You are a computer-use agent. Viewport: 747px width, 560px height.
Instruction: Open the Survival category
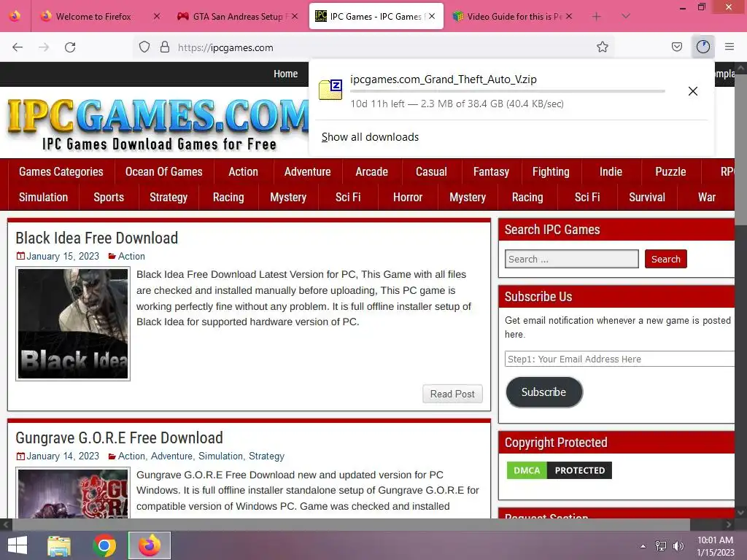click(646, 198)
